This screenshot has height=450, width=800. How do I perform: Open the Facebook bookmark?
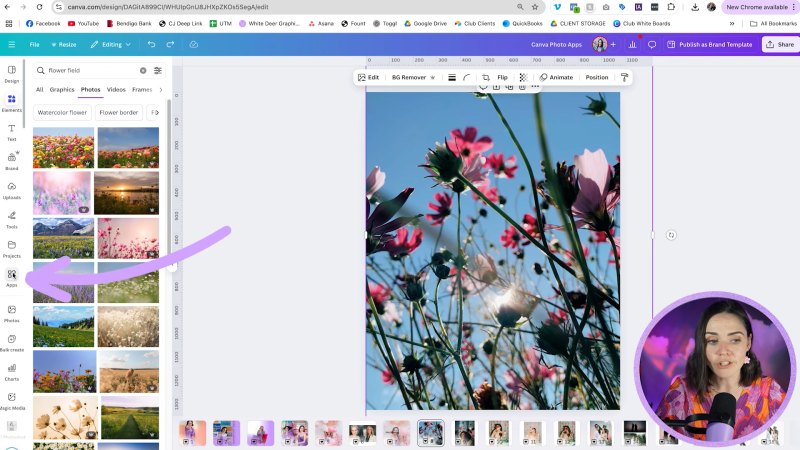coord(43,23)
